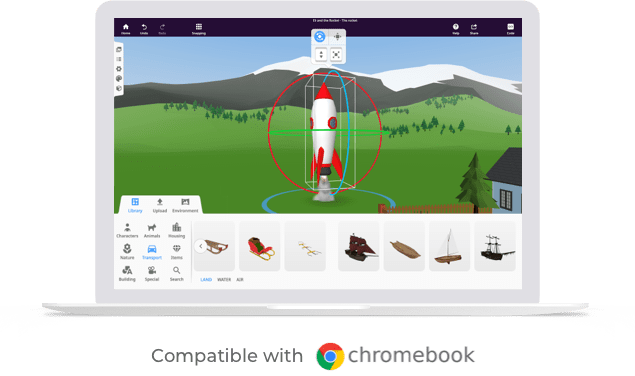Image resolution: width=635 pixels, height=376 pixels.
Task: Toggle the Snapping grid option
Action: pyautogui.click(x=198, y=29)
